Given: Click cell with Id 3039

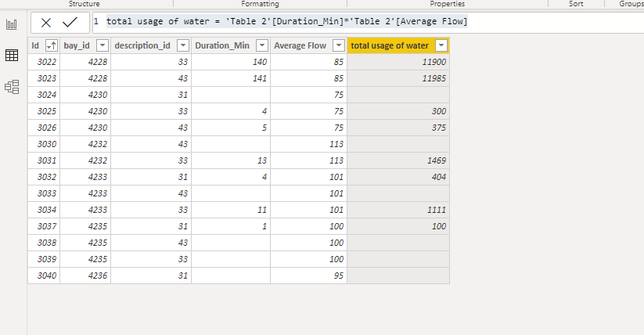Looking at the screenshot, I should 44,259.
